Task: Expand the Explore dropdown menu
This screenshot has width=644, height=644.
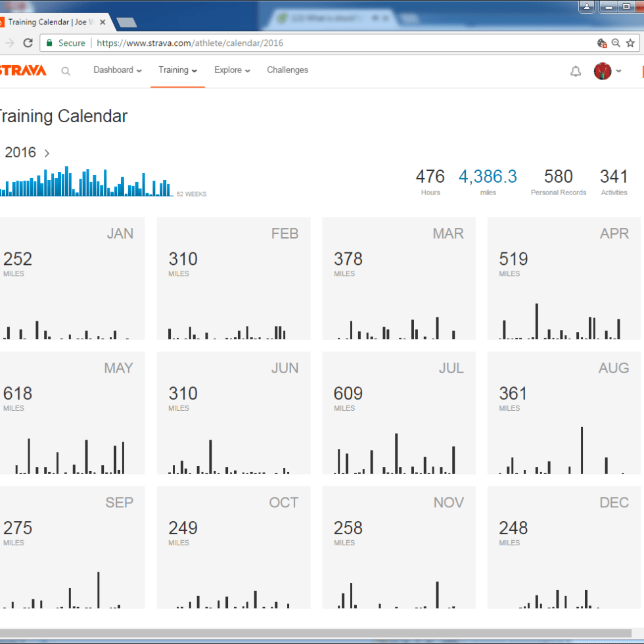Action: click(x=232, y=70)
